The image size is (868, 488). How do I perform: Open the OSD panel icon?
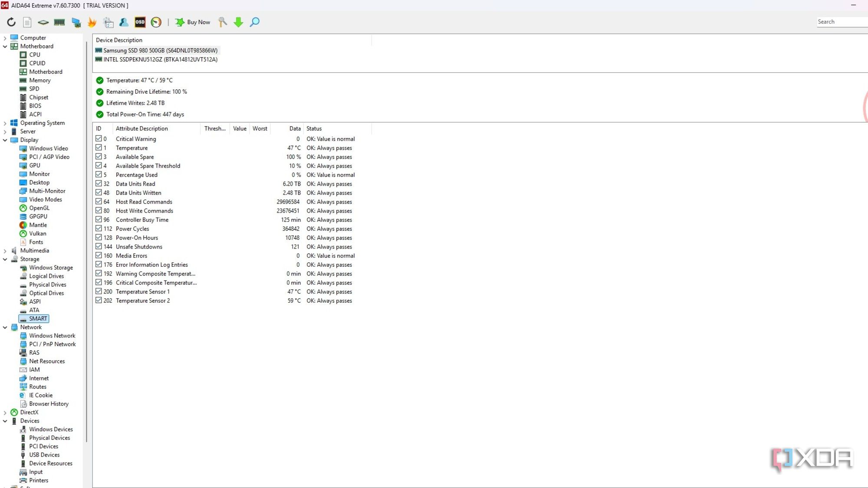[x=140, y=22]
